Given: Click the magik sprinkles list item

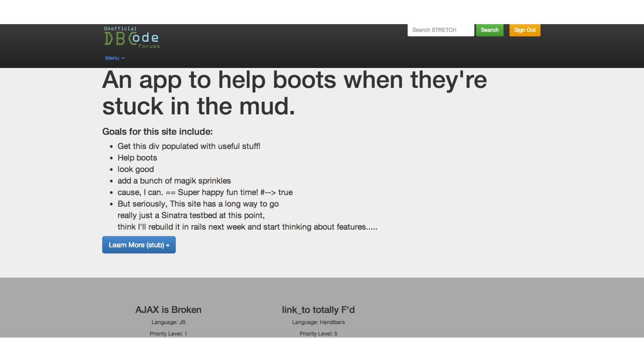Looking at the screenshot, I should click(174, 181).
